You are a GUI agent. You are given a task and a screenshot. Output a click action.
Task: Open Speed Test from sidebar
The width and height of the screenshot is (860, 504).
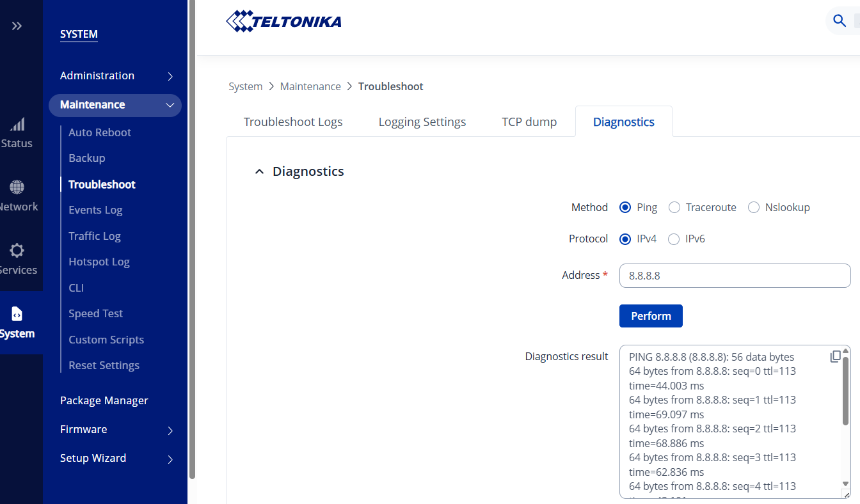[x=95, y=313]
